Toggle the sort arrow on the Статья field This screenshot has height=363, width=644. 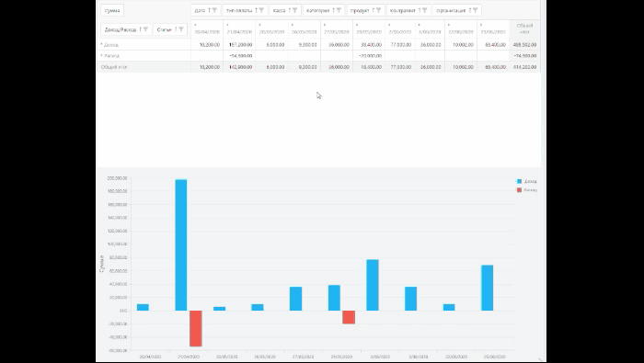[x=176, y=29]
